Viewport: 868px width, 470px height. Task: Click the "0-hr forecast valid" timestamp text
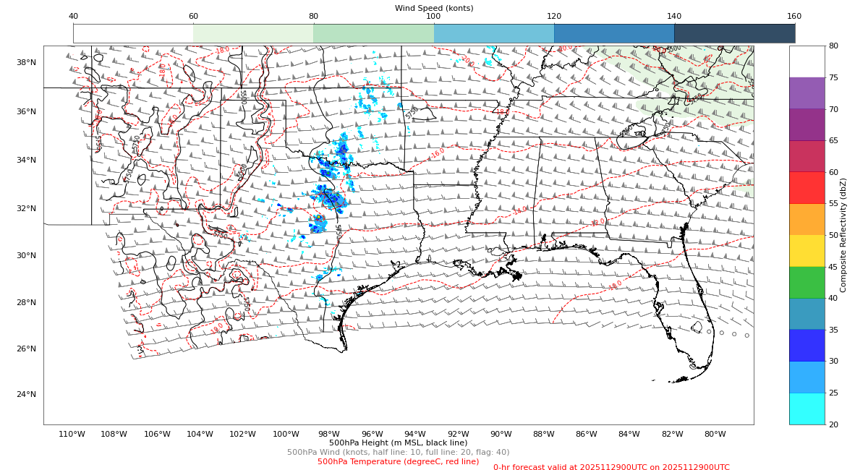point(611,468)
